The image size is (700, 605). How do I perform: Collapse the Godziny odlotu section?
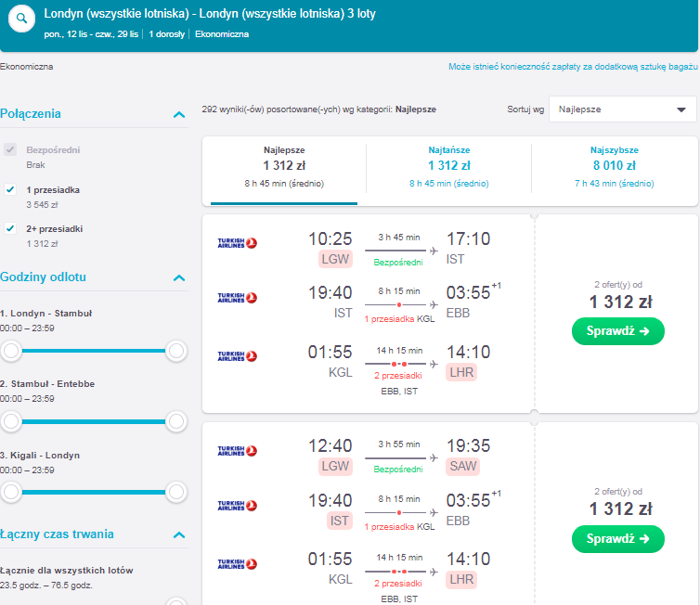point(179,278)
